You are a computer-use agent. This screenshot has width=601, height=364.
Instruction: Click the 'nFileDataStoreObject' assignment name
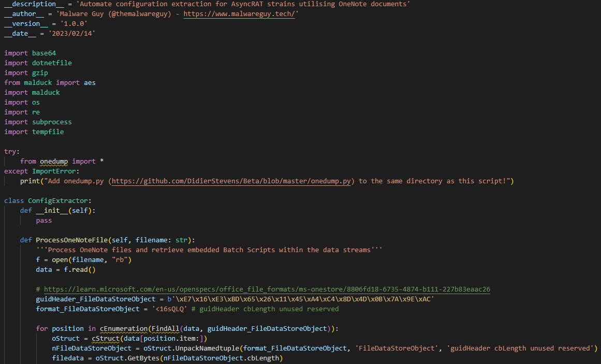click(92, 348)
